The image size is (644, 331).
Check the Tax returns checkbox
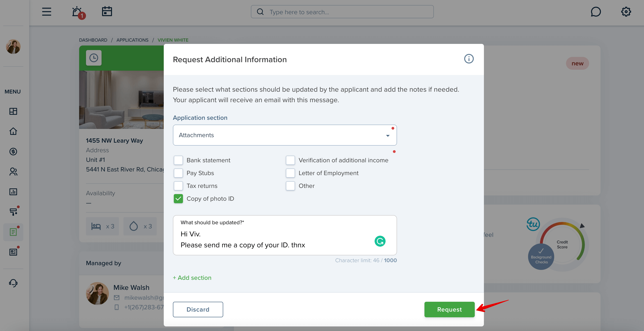178,186
